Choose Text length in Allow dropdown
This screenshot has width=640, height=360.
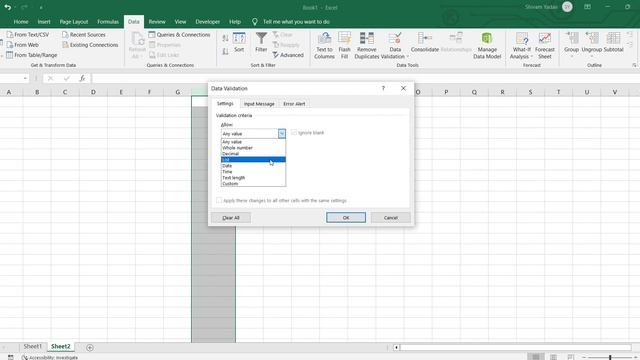click(x=253, y=178)
